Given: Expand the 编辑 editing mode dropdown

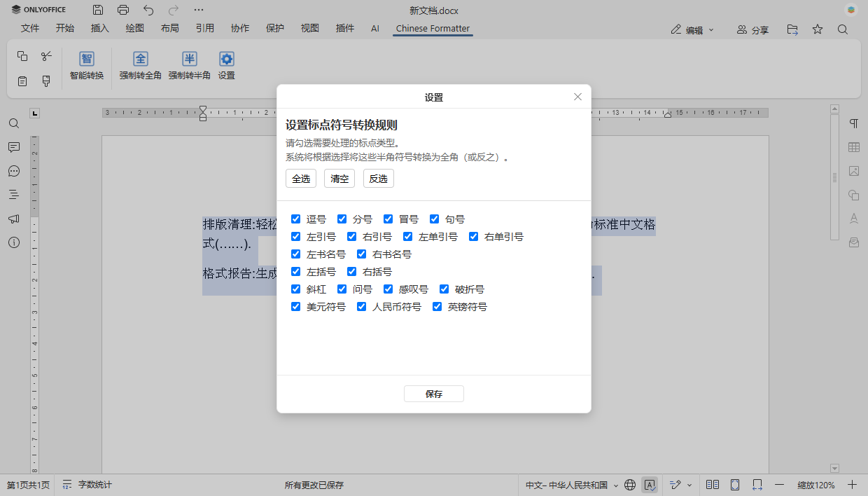Looking at the screenshot, I should pos(692,29).
